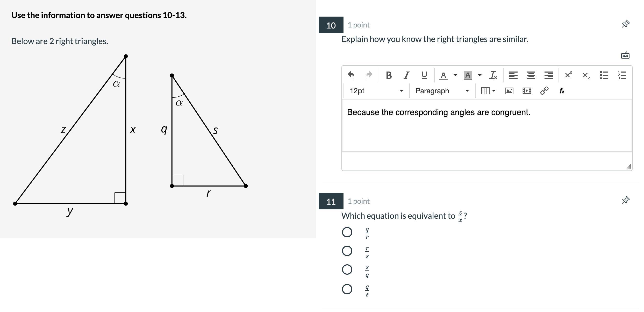
Task: Apply superscript formatting
Action: click(x=568, y=75)
